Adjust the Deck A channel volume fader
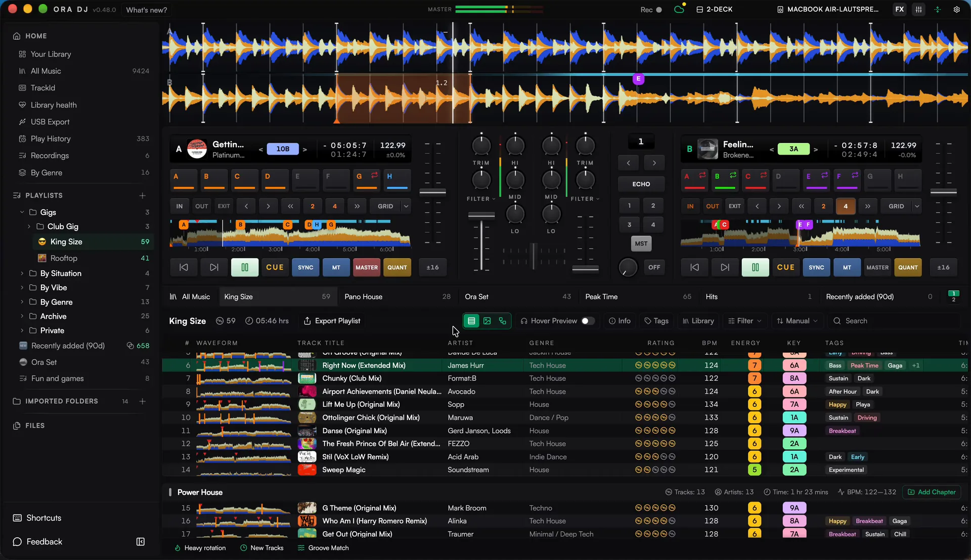Viewport: 971px width, 560px height. click(x=481, y=216)
